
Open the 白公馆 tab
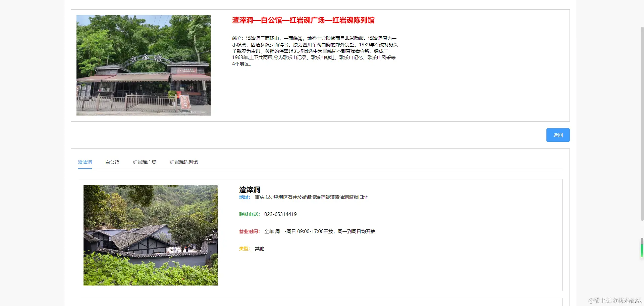(112, 162)
